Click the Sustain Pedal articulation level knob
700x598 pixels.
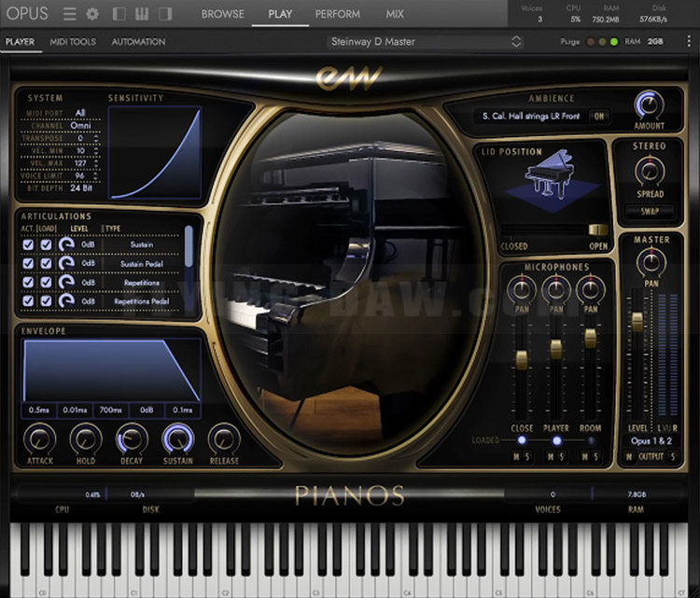coord(66,263)
